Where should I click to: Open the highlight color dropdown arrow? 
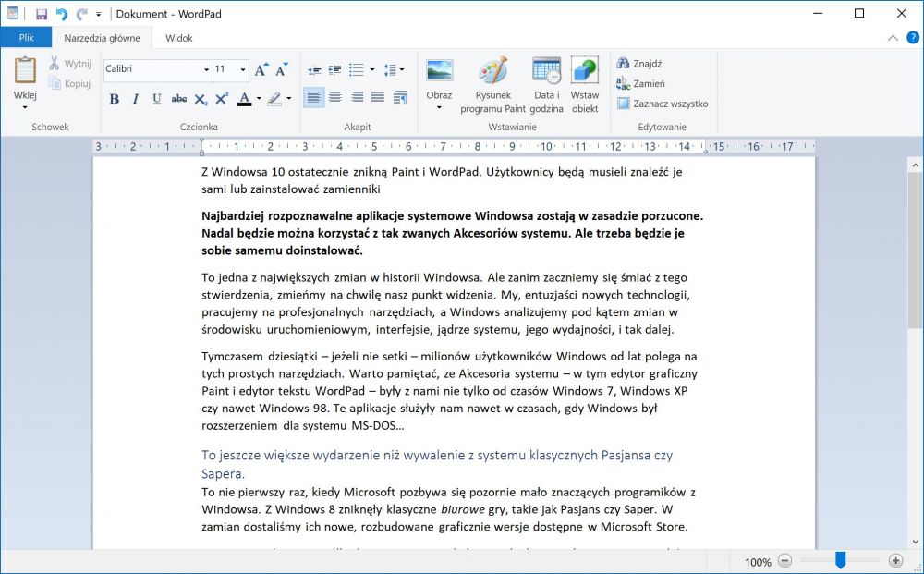(x=288, y=98)
